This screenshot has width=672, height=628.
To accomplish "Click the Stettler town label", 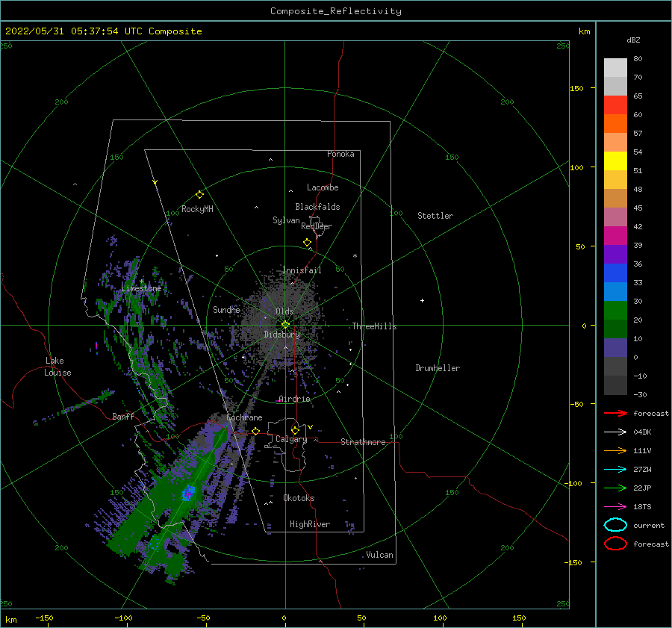I will [x=435, y=216].
